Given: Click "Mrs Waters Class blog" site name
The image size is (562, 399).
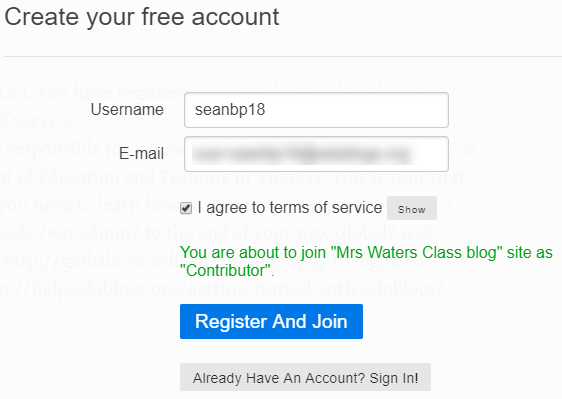Looking at the screenshot, I should 416,253.
